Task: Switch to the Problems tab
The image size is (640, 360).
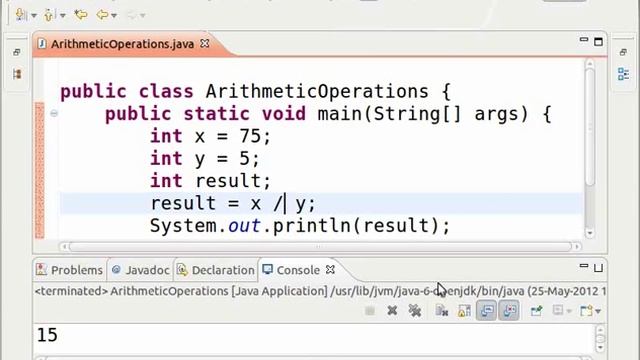Action: (69, 270)
